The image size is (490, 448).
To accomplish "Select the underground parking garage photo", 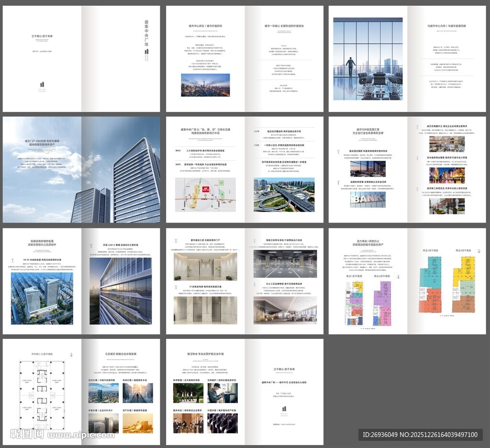I will 285,264.
